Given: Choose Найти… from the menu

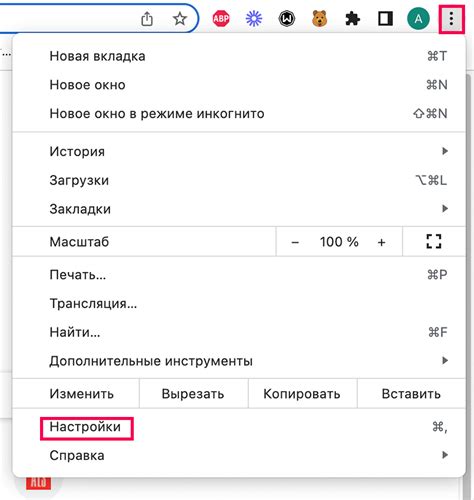Looking at the screenshot, I should coord(239,332).
